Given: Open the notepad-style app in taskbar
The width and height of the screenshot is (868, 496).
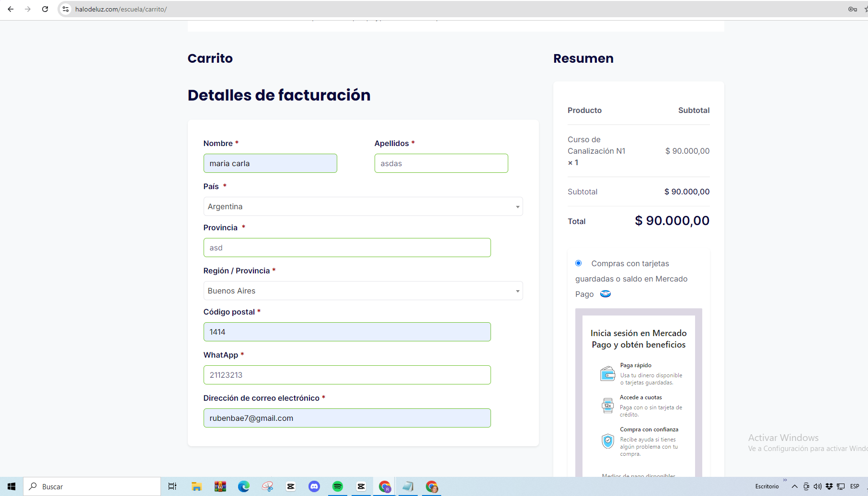Looking at the screenshot, I should [408, 486].
